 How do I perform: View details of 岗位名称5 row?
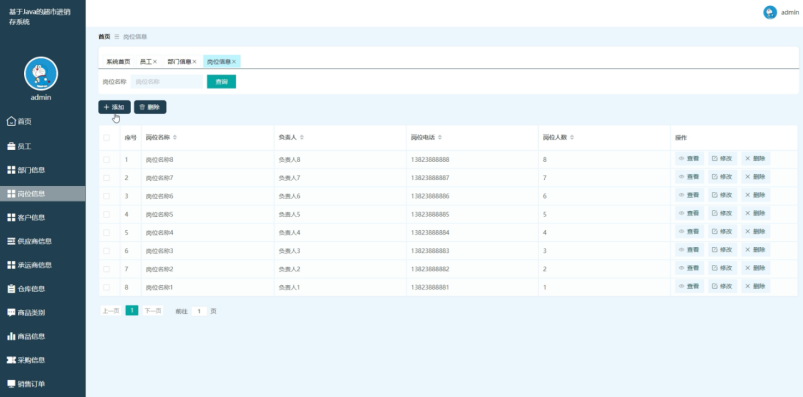(689, 213)
